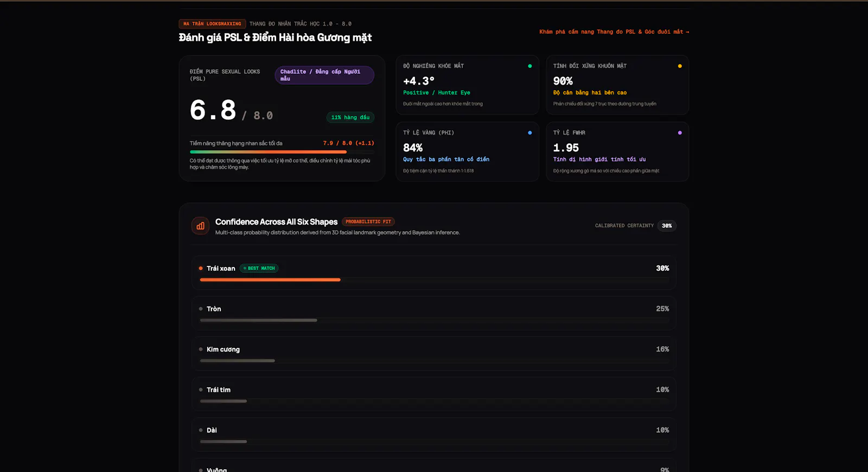This screenshot has width=868, height=472.
Task: Click the green status dot on the ĐỘ NGHIÊNG KHÓE MẮT card
Action: 530,66
